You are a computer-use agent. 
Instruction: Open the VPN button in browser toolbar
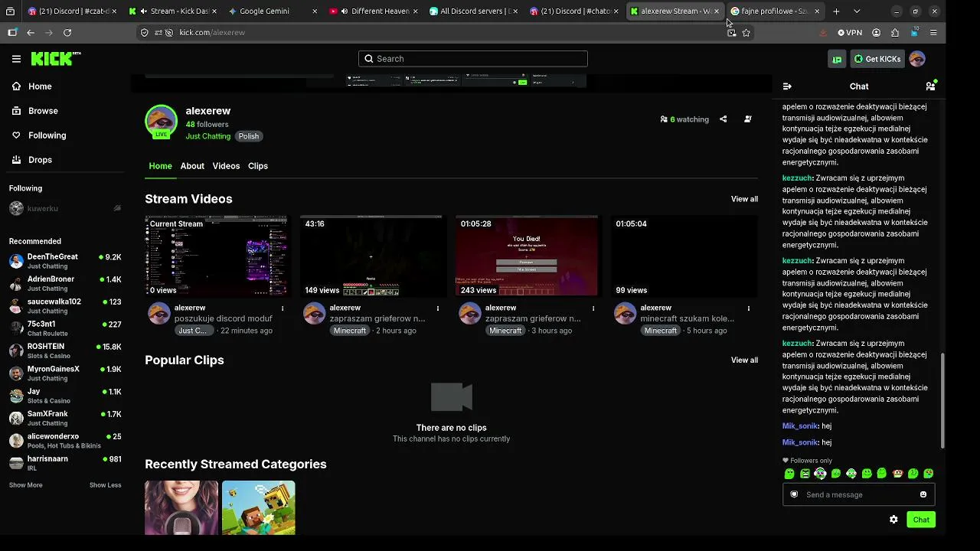(x=850, y=33)
